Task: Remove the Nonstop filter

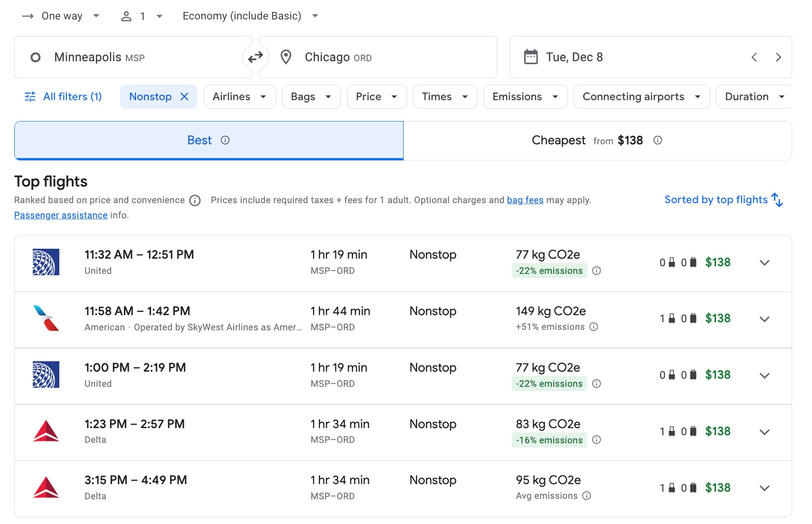Action: tap(185, 96)
